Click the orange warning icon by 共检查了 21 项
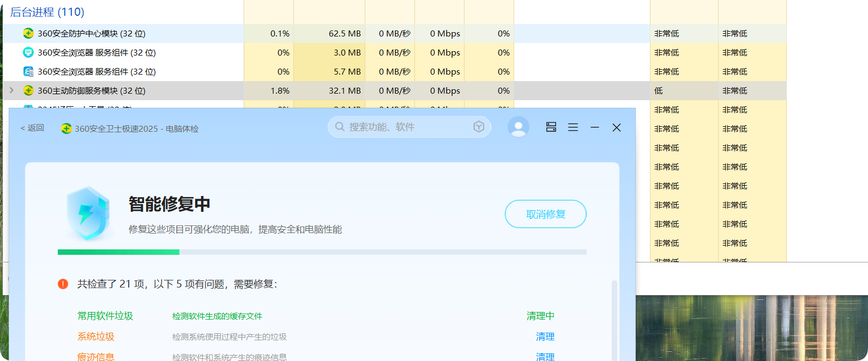Screen dimensions: 868x361 point(63,284)
